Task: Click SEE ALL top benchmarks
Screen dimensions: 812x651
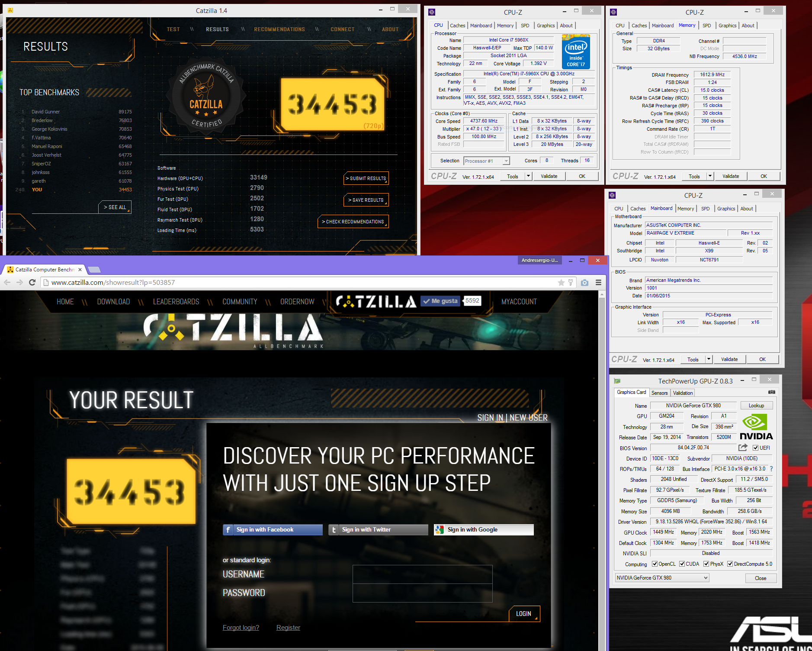Action: coord(115,207)
